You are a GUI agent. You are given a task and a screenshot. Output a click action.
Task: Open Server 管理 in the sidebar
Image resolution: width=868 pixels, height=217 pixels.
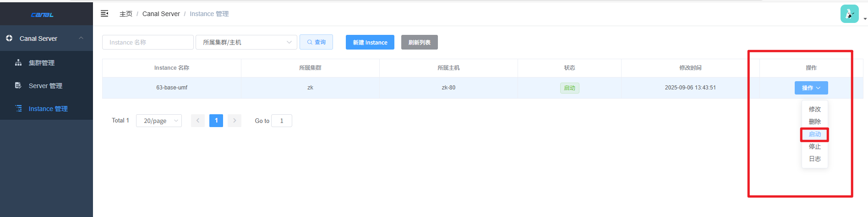45,86
